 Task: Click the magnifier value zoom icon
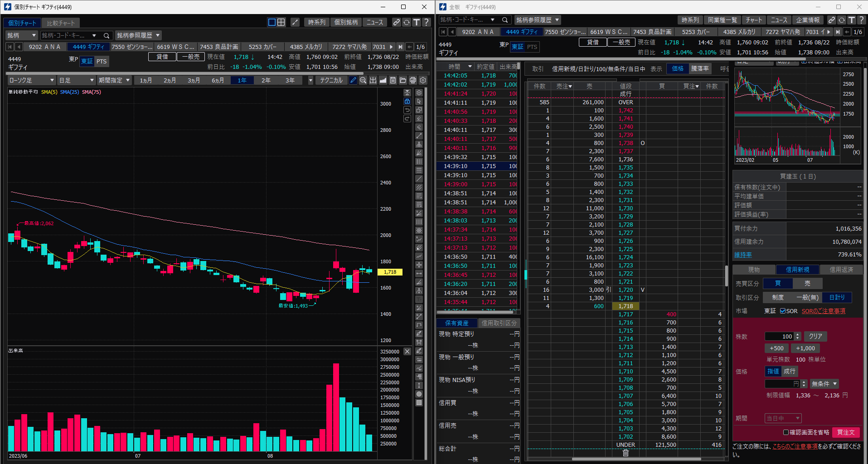pyautogui.click(x=363, y=80)
